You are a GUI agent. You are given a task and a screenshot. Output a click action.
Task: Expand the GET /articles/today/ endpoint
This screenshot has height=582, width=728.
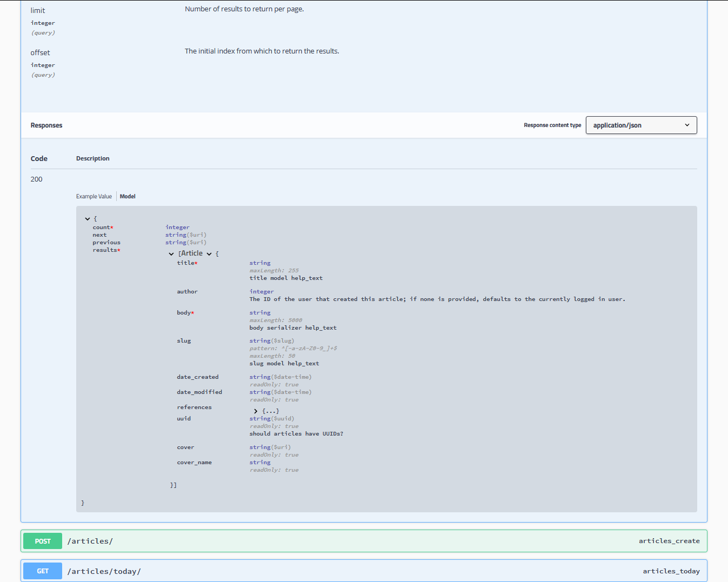104,571
